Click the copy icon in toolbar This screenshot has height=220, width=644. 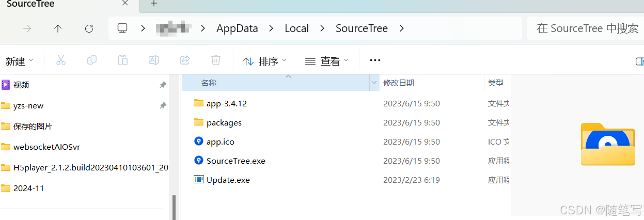pos(92,60)
